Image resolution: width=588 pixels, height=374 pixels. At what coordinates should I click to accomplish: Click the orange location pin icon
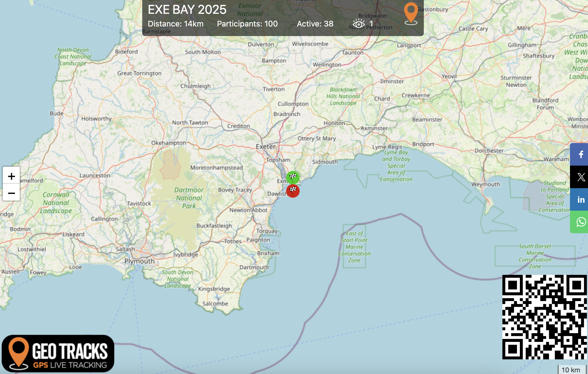point(411,13)
